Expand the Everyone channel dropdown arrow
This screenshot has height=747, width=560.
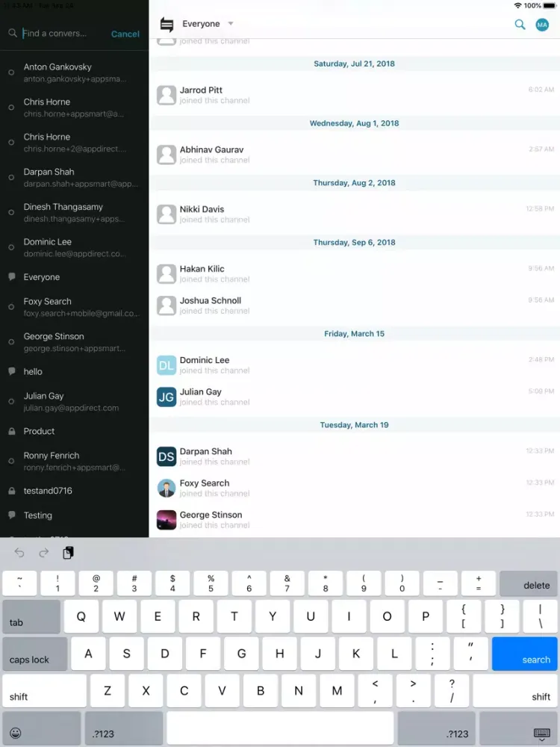point(231,24)
